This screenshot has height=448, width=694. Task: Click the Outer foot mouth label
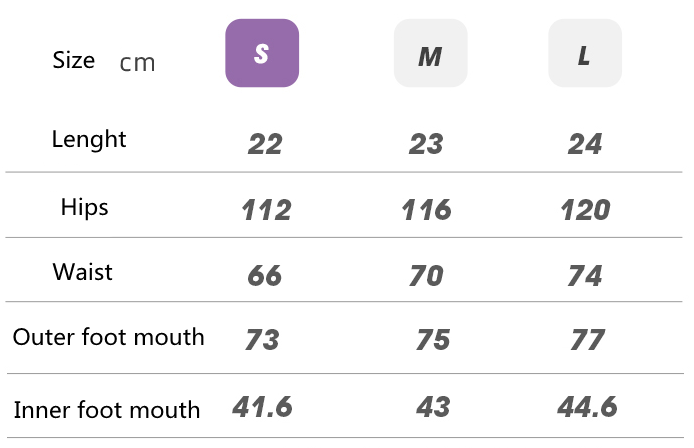[108, 337]
